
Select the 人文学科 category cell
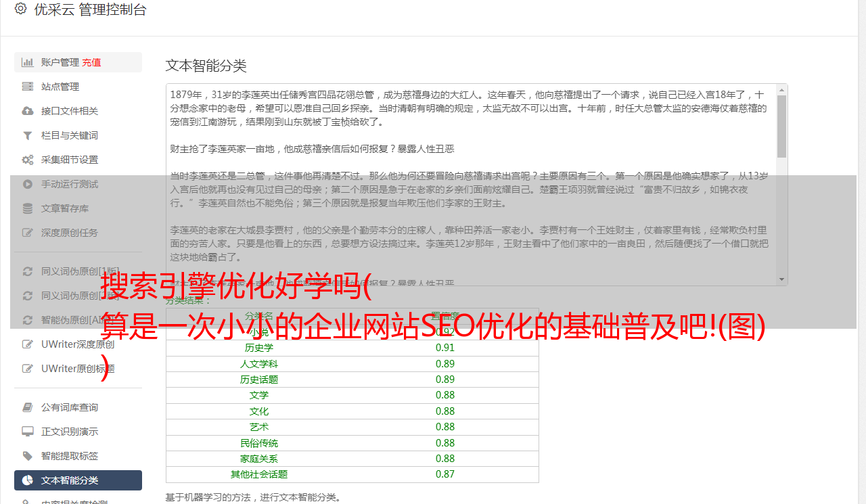coord(259,364)
